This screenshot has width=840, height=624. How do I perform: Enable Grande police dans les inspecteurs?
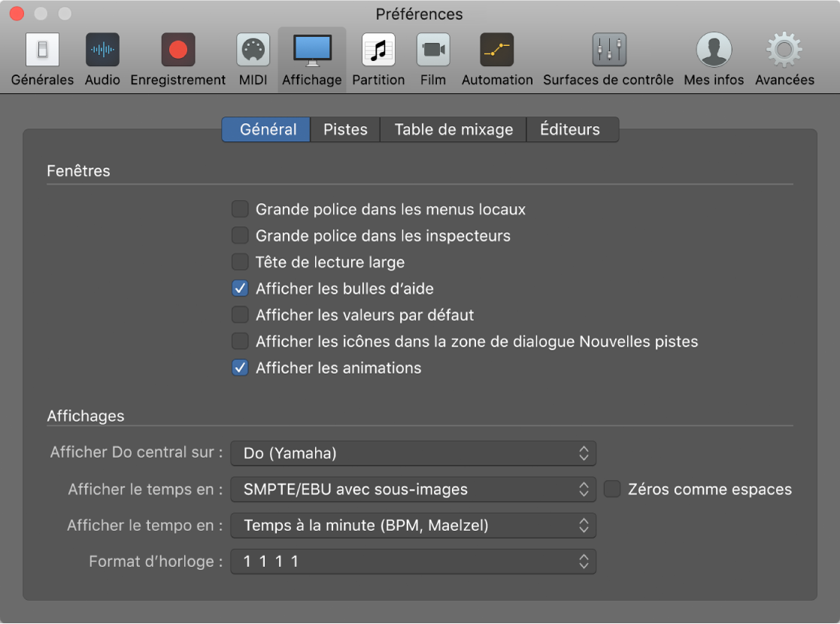[240, 235]
